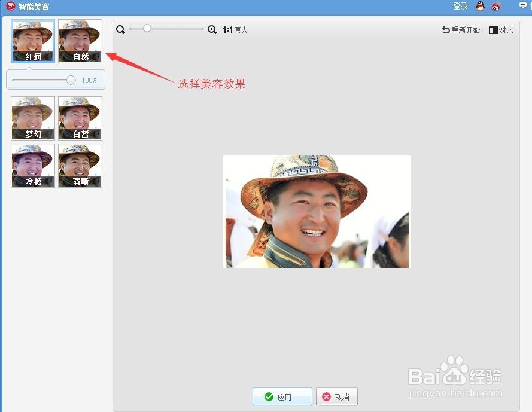Select the 清晰 beauty effect
This screenshot has height=412, width=532.
coord(80,166)
